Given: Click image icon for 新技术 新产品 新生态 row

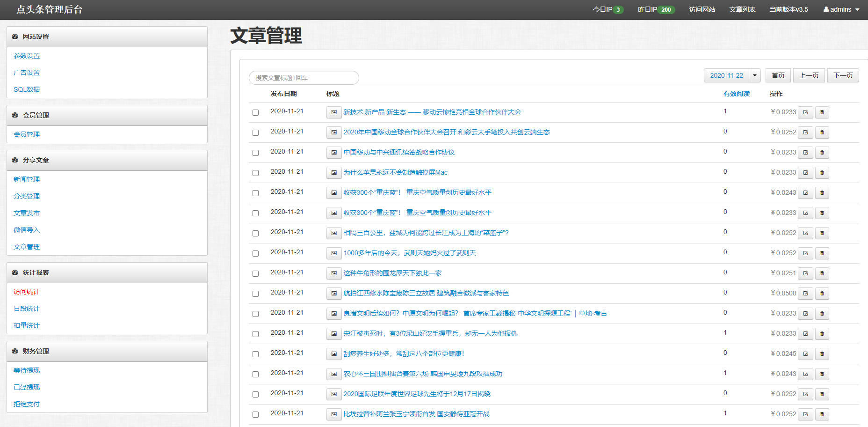Looking at the screenshot, I should click(334, 112).
